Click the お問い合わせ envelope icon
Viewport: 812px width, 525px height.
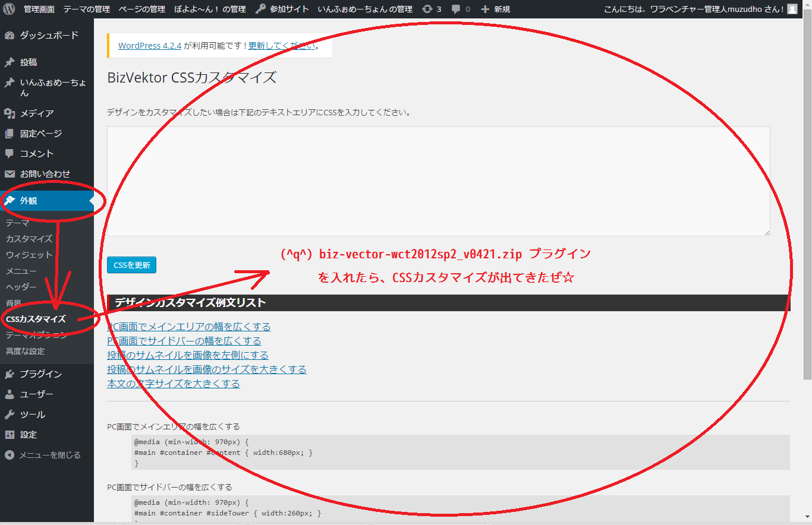coord(10,174)
